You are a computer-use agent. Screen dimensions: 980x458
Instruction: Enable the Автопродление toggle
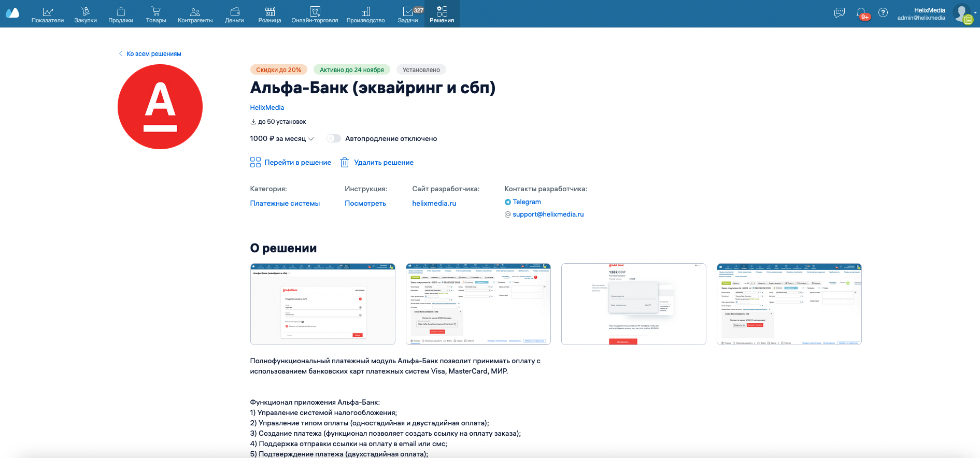(334, 138)
